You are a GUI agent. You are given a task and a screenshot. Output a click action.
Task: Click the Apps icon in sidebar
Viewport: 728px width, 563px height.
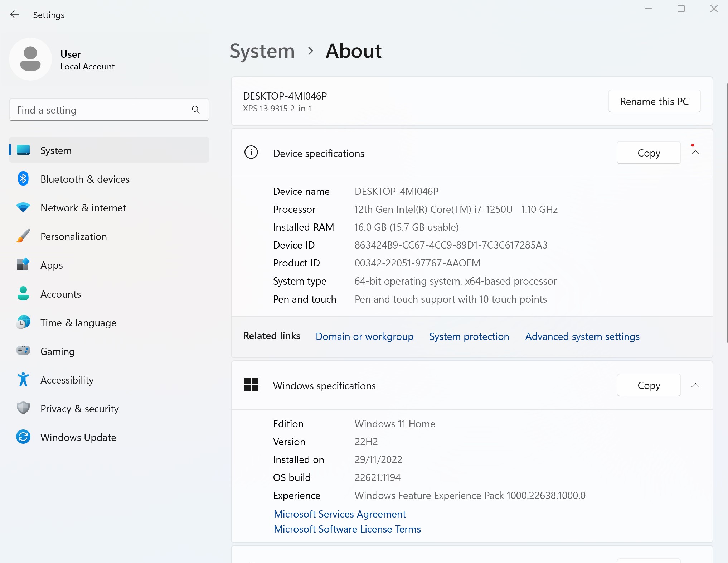coord(23,265)
